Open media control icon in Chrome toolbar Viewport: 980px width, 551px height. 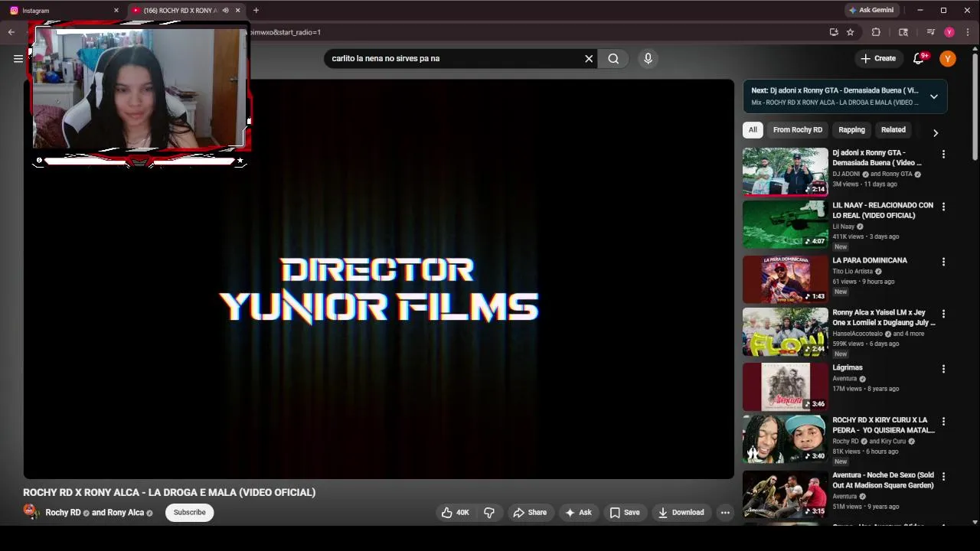931,32
